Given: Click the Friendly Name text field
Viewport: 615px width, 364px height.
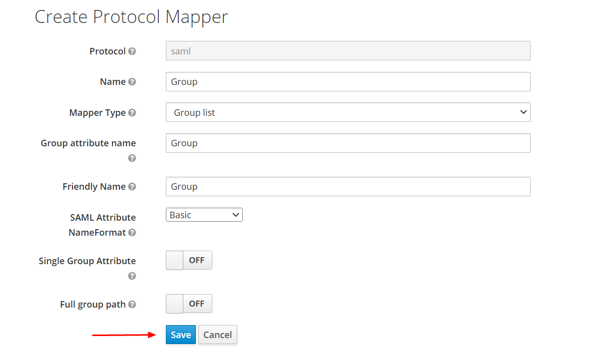Looking at the screenshot, I should 348,187.
